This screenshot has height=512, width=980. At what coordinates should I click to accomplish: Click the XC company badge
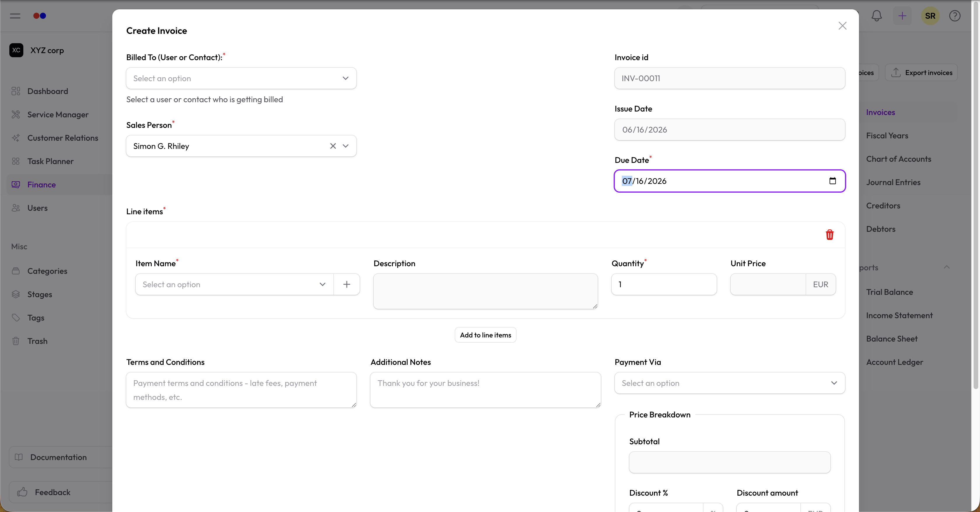click(x=16, y=50)
